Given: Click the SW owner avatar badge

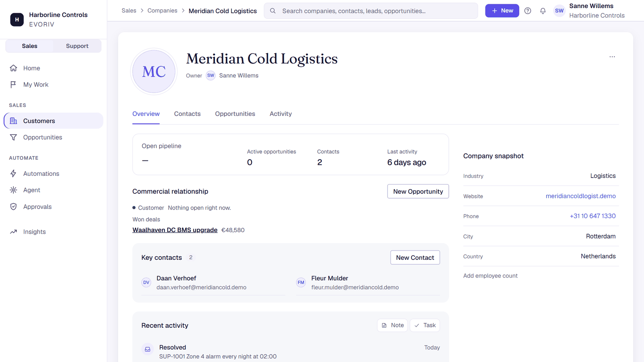Looking at the screenshot, I should pyautogui.click(x=211, y=76).
